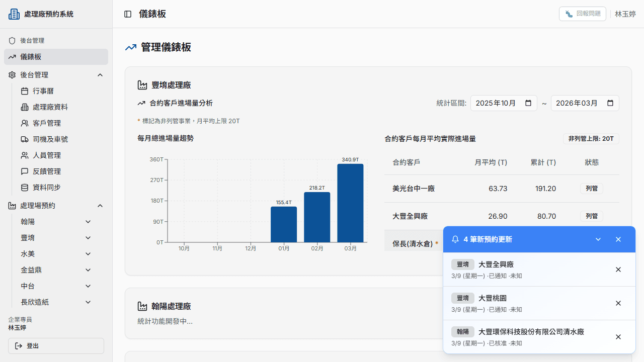The width and height of the screenshot is (644, 362).
Task: Set end month field 2026年03月
Action: point(585,103)
